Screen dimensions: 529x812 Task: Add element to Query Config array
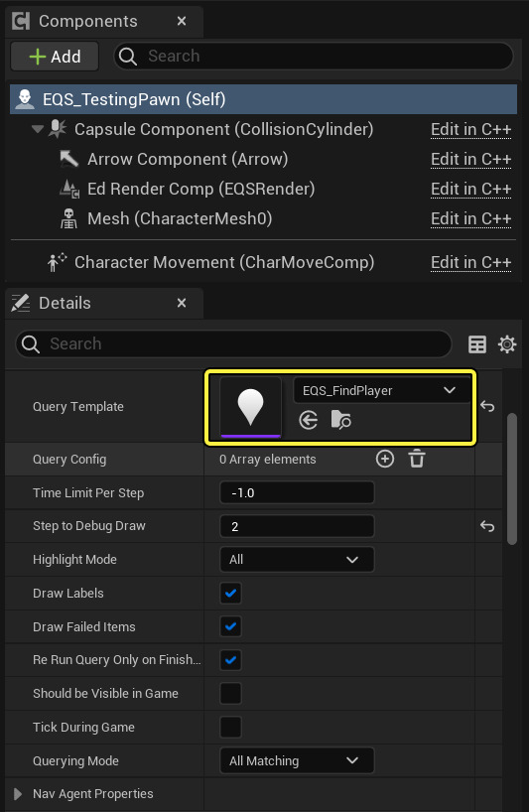pos(384,459)
